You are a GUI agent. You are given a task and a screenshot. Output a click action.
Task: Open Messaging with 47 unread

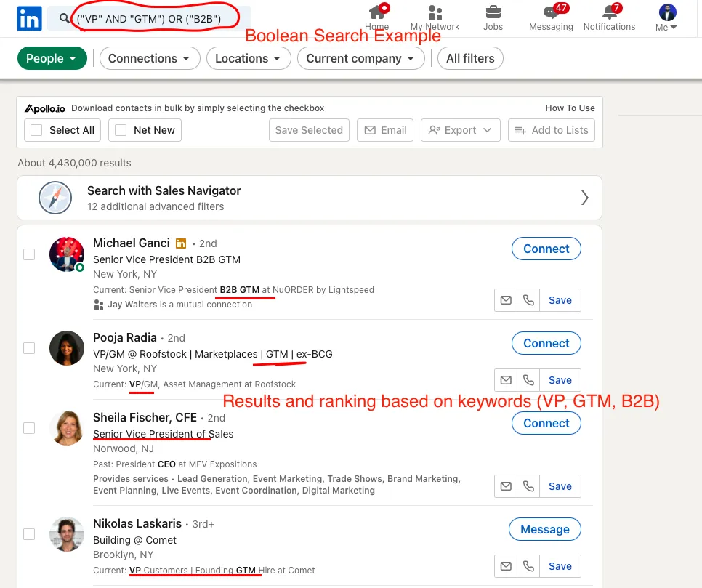coord(551,12)
